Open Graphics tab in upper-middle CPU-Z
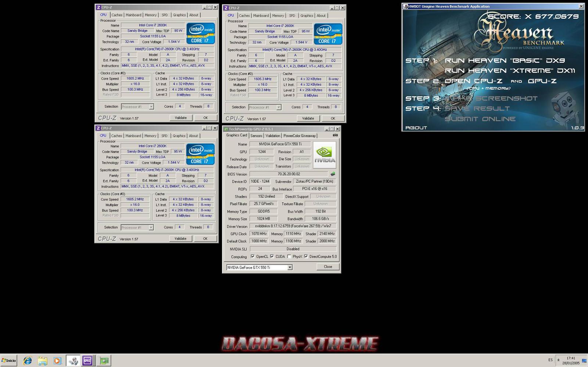This screenshot has width=588, height=367. (306, 15)
